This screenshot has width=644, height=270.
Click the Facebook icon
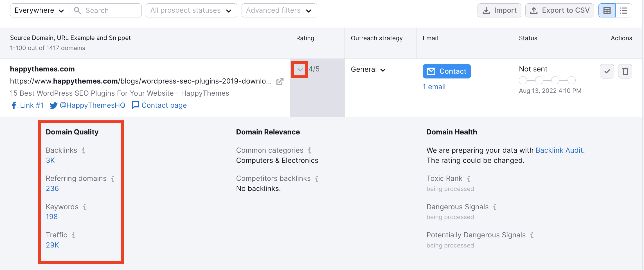(14, 105)
